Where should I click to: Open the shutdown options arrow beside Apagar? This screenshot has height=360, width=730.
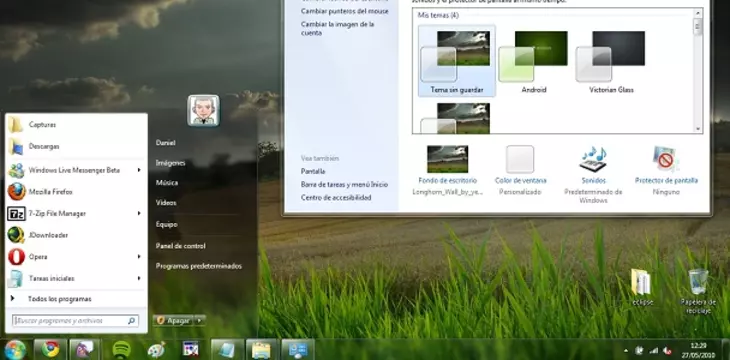[x=200, y=320]
